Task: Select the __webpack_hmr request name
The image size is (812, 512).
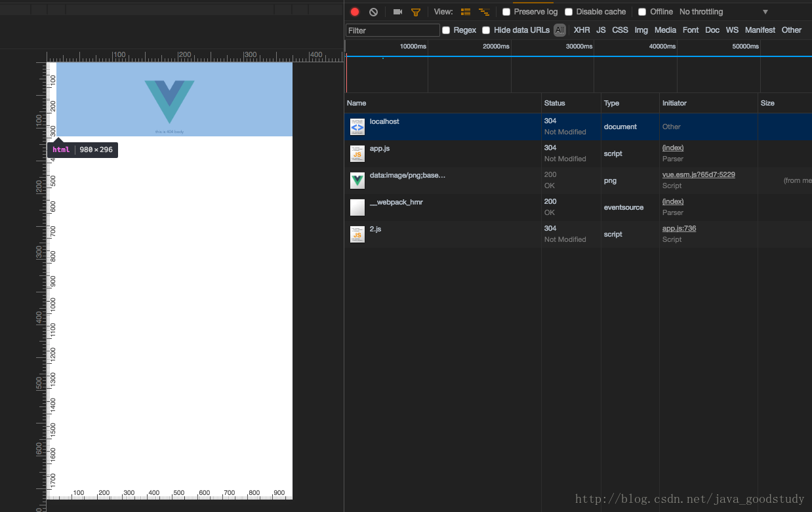Action: (x=396, y=203)
